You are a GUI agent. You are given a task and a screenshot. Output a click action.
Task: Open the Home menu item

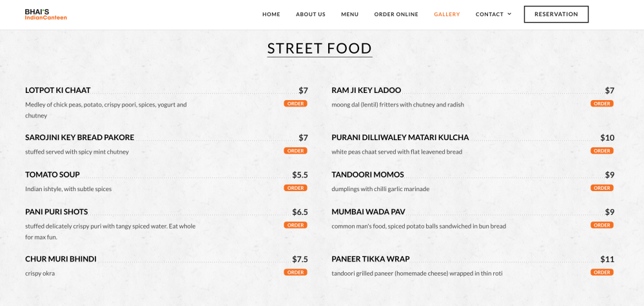coord(271,14)
